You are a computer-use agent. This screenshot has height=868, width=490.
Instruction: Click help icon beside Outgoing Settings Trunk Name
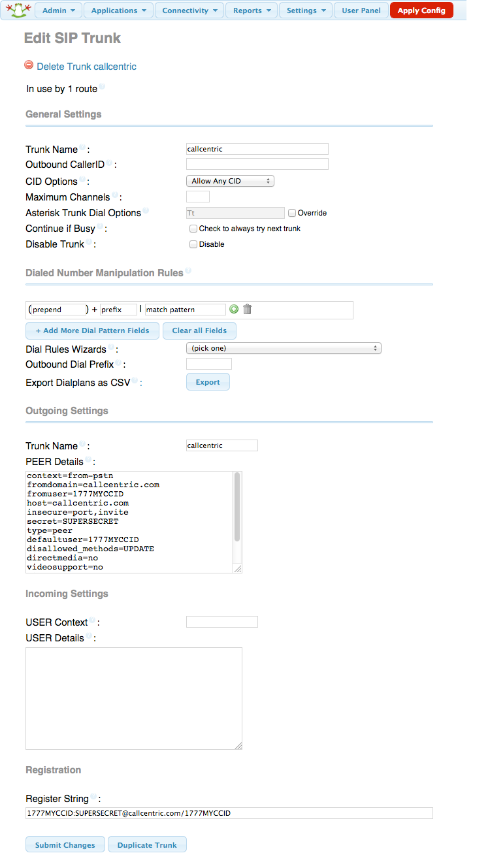(82, 445)
